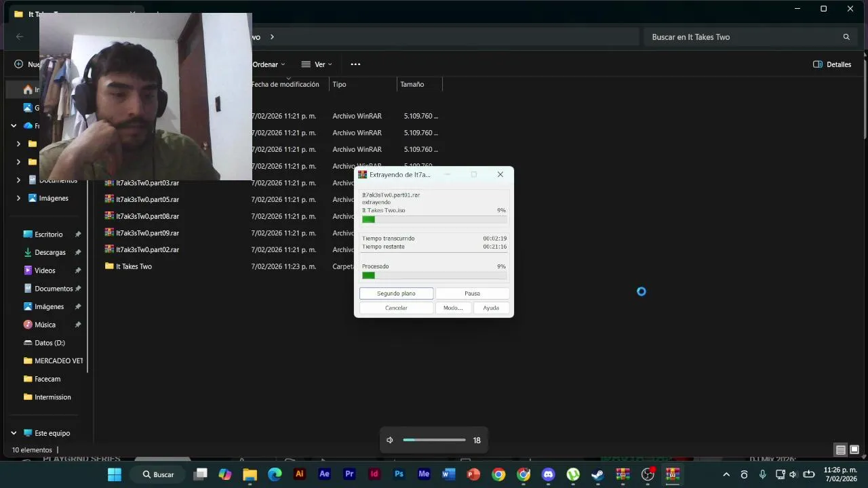The image size is (868, 488).
Task: Launch After Effects from the taskbar
Action: click(324, 474)
